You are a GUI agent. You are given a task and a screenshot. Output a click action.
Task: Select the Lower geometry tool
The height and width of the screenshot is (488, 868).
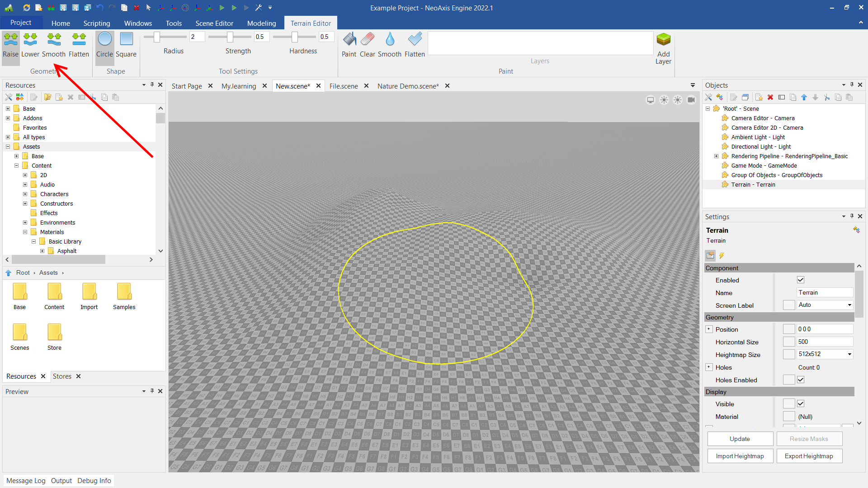tap(30, 45)
